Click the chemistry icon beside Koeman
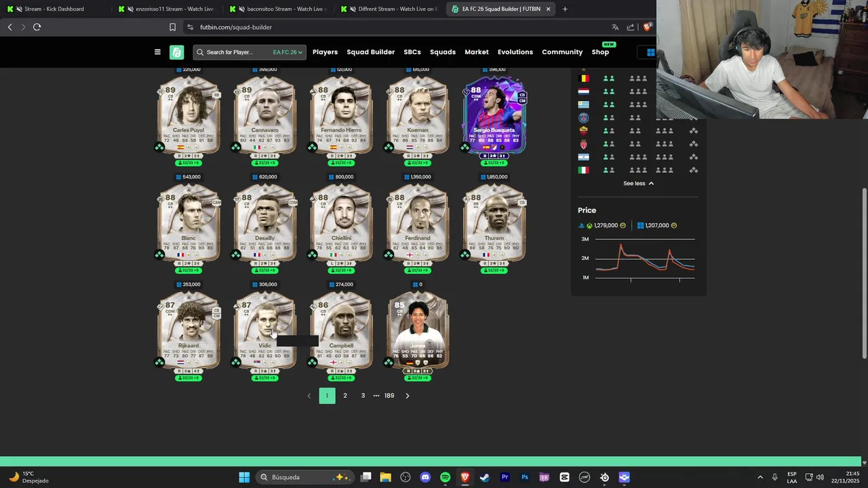The width and height of the screenshot is (868, 488). click(x=389, y=147)
